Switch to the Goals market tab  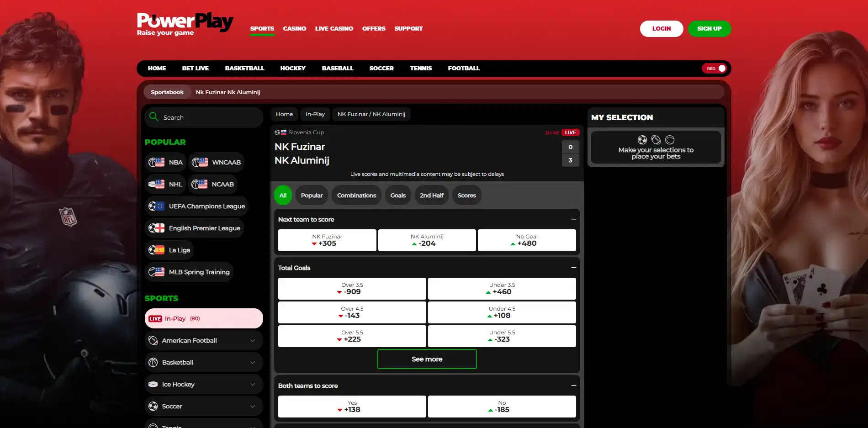click(x=398, y=196)
